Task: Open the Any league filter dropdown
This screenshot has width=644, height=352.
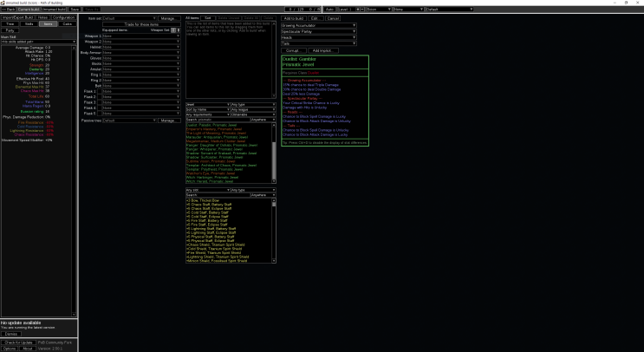Action: pos(253,109)
